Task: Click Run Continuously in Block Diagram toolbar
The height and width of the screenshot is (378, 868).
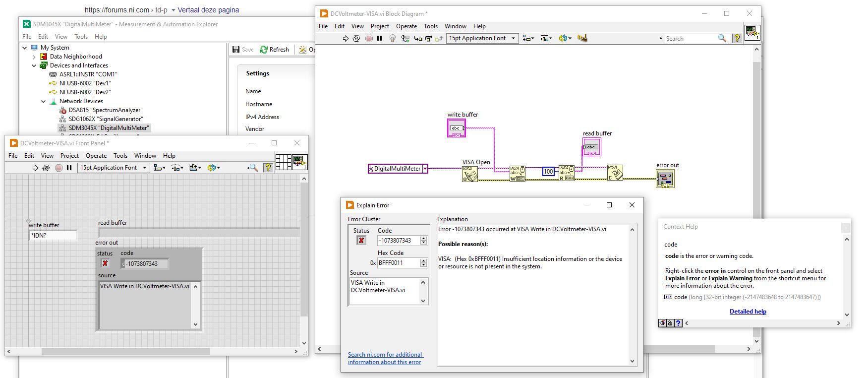Action: point(356,38)
